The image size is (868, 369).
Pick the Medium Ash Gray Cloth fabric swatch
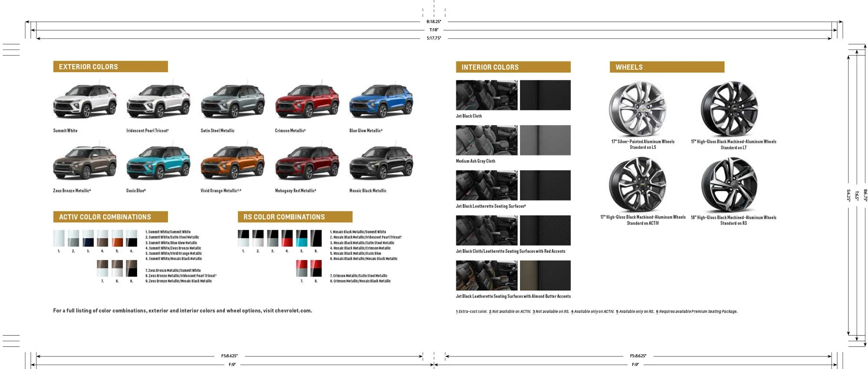(x=545, y=140)
